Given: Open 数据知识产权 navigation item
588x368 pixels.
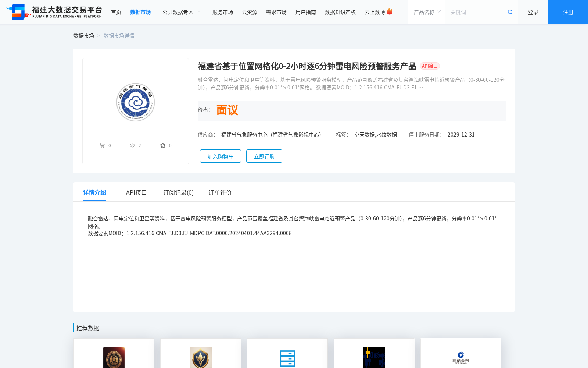Looking at the screenshot, I should (x=340, y=12).
